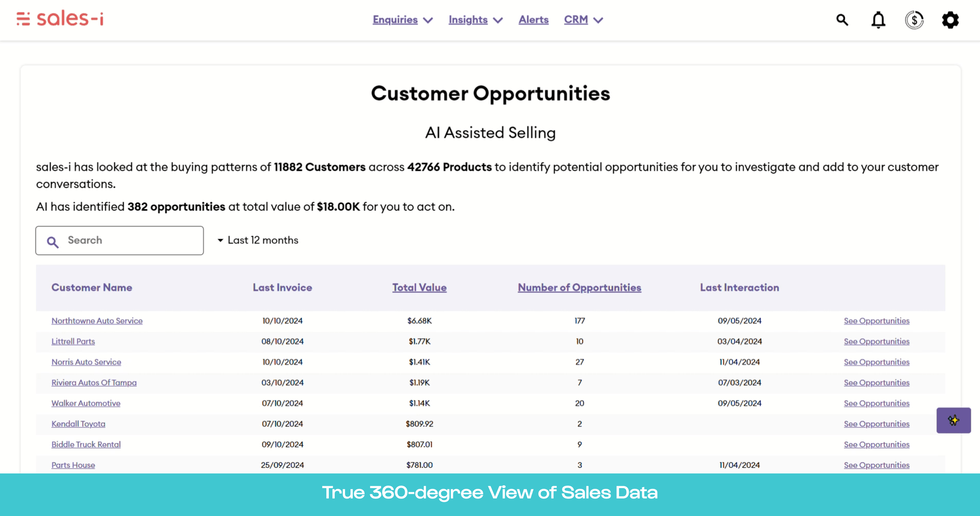Click the 177 opportunities count cell
980x516 pixels.
pos(579,320)
